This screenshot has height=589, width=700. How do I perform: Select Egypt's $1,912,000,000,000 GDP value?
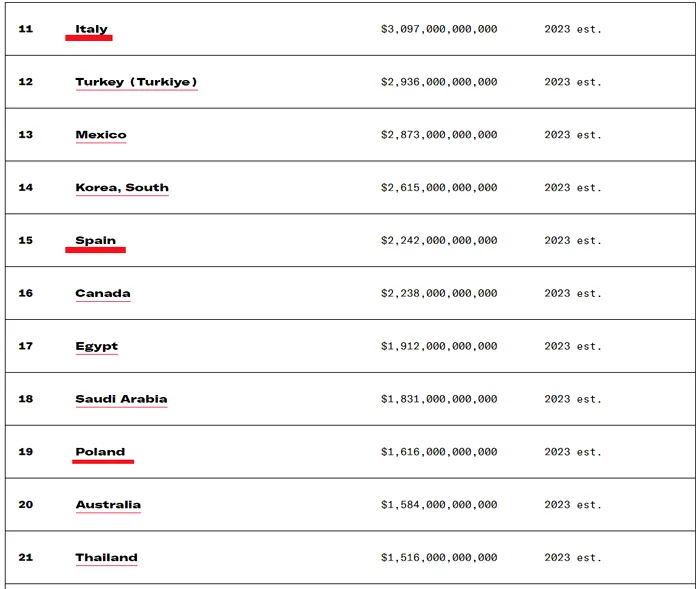pos(439,347)
